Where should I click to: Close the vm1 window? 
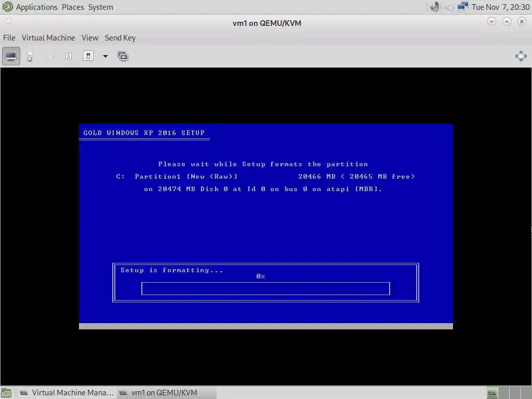(x=522, y=22)
